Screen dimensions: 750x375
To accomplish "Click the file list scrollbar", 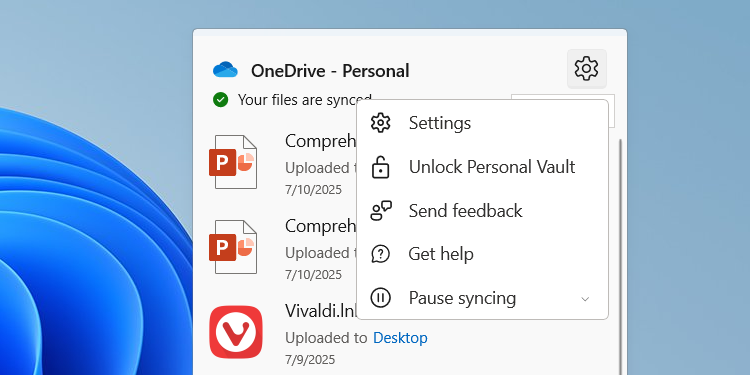I will (621, 257).
